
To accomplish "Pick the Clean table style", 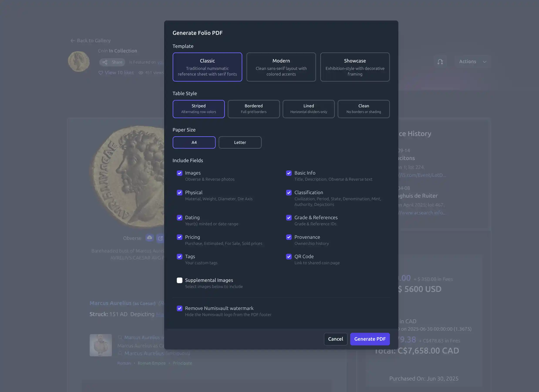I will tap(363, 109).
